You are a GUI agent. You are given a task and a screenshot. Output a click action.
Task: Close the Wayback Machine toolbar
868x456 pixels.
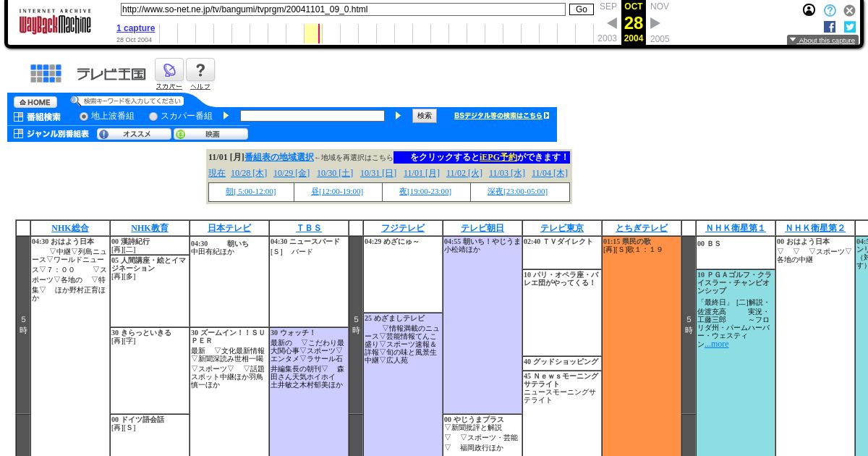click(850, 10)
